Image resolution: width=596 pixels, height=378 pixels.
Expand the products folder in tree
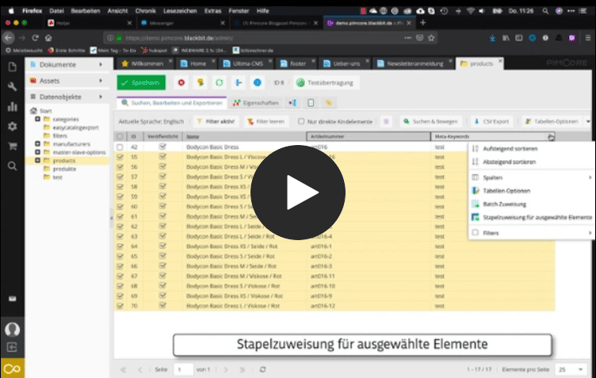[x=38, y=160]
